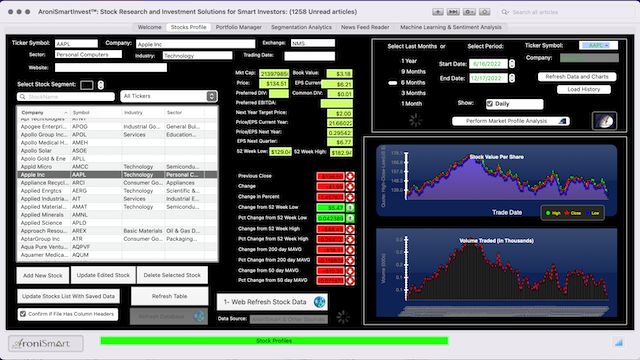Screen dimensions: 640x360
Task: Click Update Stocks List With Saved Data
Action: point(68,296)
